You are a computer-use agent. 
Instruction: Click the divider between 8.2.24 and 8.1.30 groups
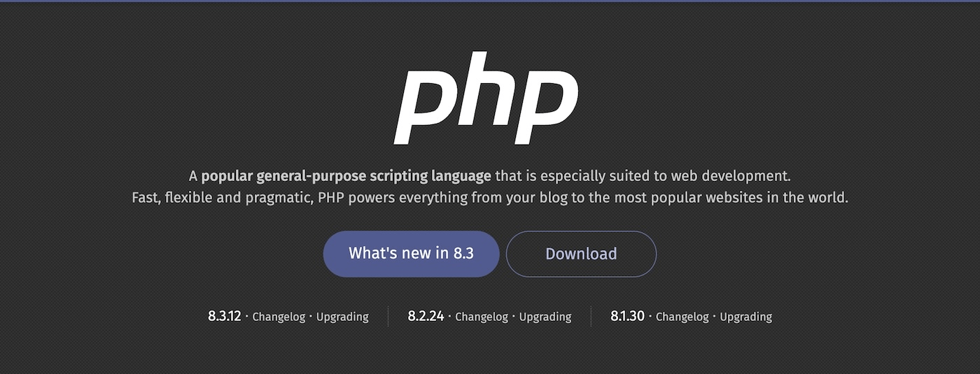(591, 317)
